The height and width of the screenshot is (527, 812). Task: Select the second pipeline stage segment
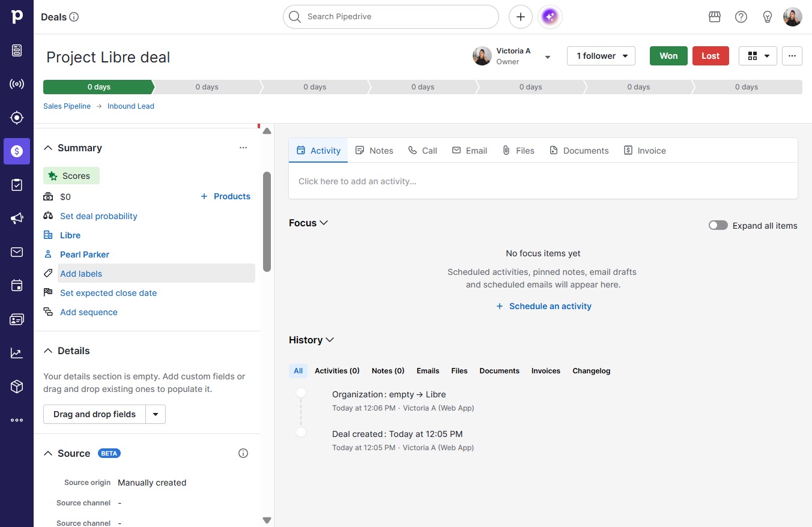(x=207, y=87)
